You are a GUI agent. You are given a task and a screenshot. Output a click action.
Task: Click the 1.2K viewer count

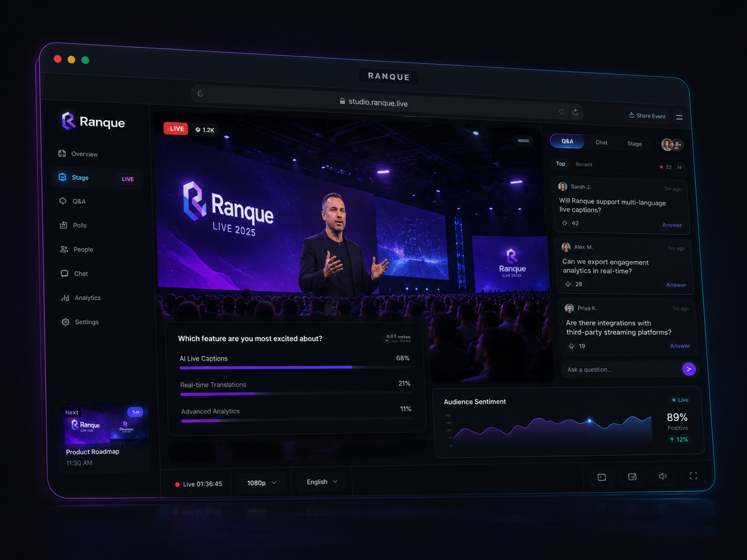point(205,130)
